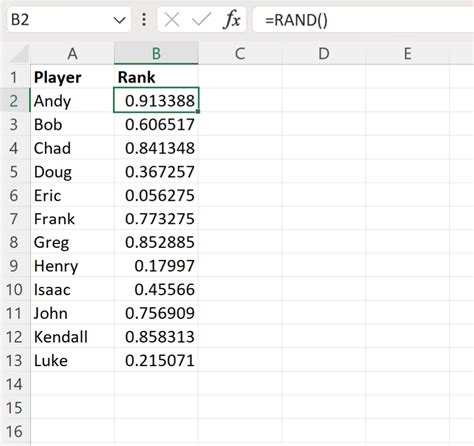The height and width of the screenshot is (446, 474).
Task: Select row 9 header
Action: click(15, 266)
